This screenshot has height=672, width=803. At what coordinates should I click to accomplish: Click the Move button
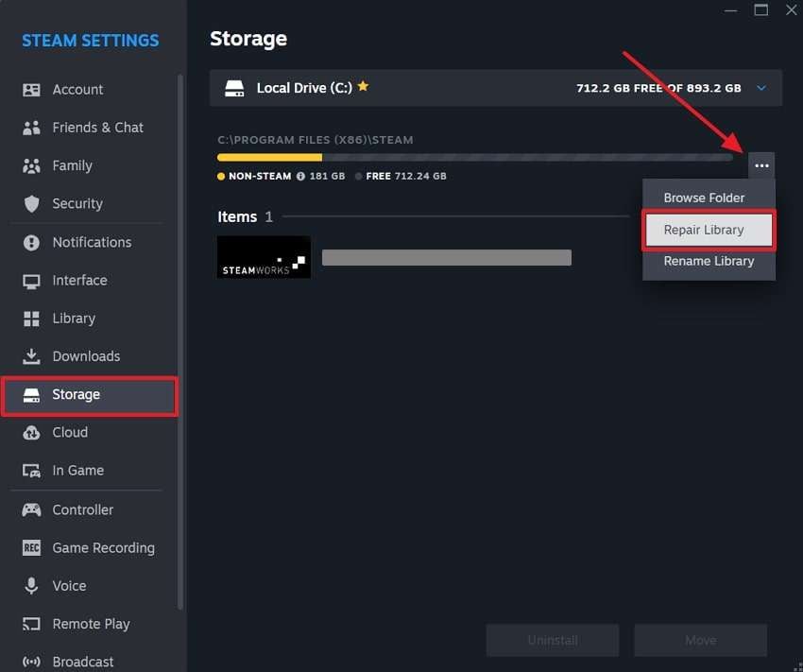(701, 640)
